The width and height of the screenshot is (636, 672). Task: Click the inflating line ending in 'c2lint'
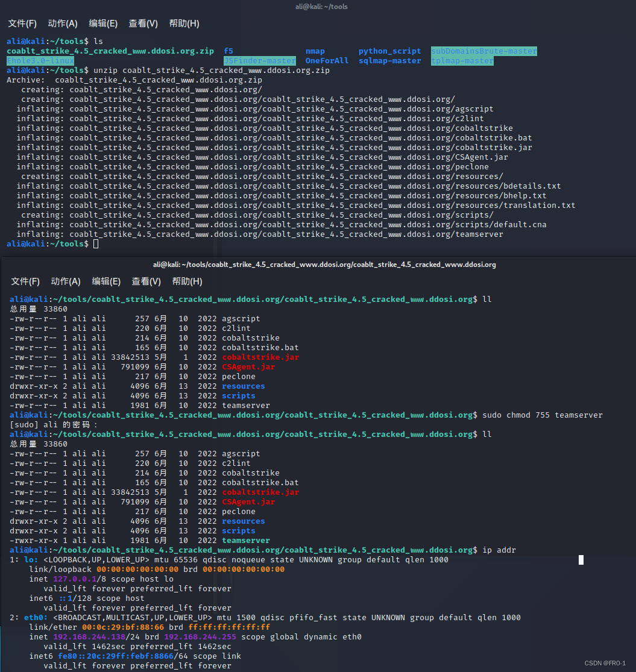(250, 119)
